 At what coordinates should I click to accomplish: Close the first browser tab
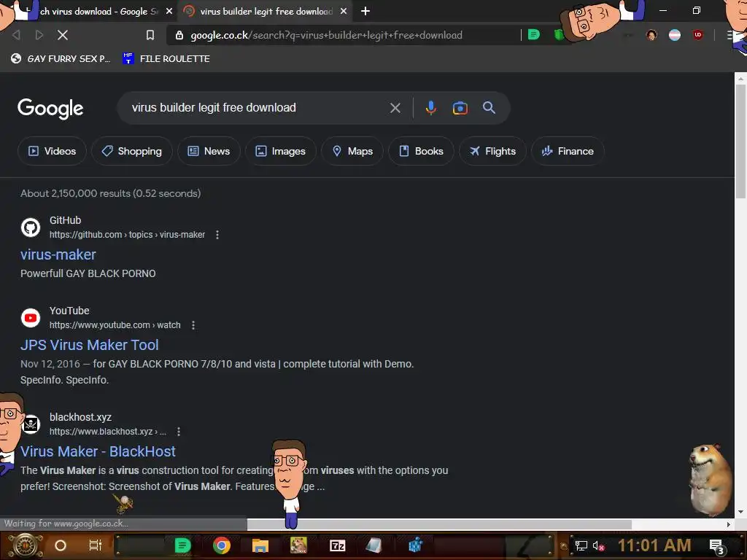169,11
